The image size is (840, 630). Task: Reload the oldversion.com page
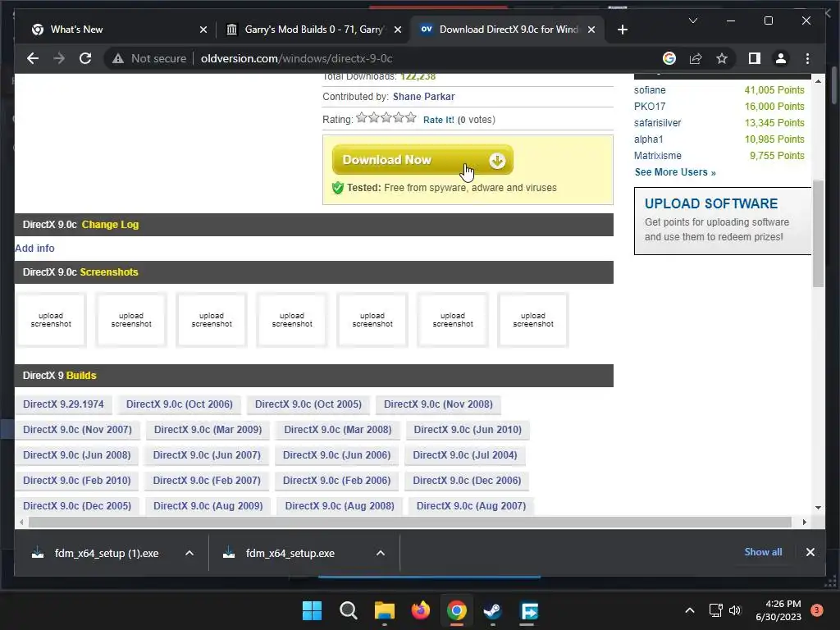(85, 58)
